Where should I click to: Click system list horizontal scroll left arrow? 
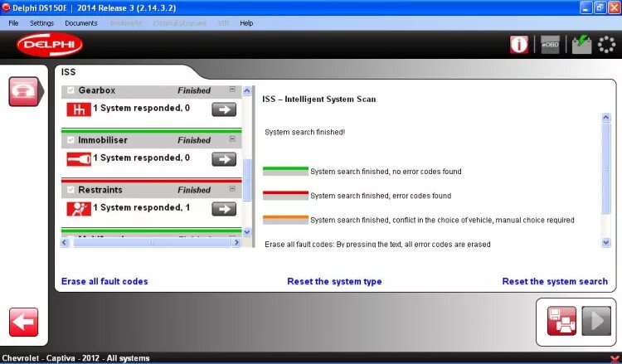pyautogui.click(x=65, y=242)
